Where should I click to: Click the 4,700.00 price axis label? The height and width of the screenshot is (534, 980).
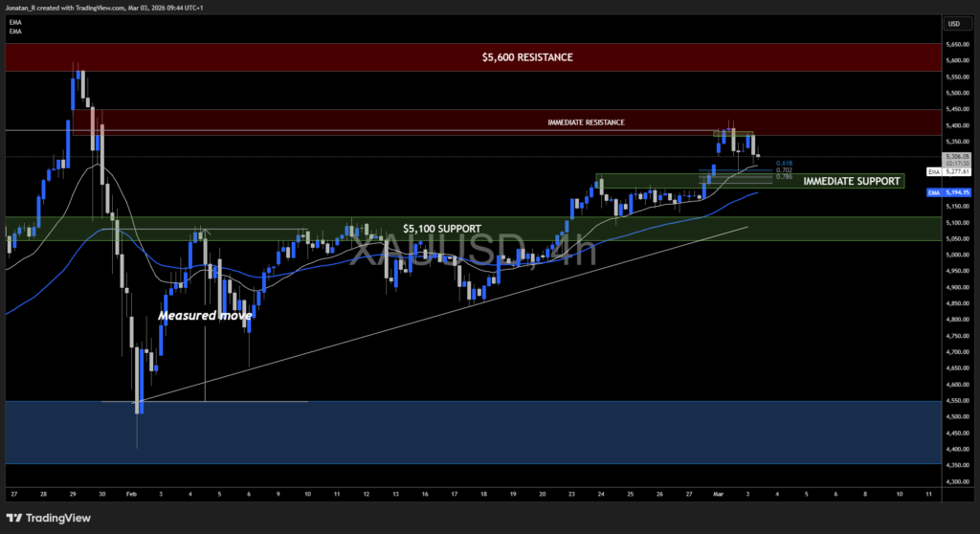(957, 352)
